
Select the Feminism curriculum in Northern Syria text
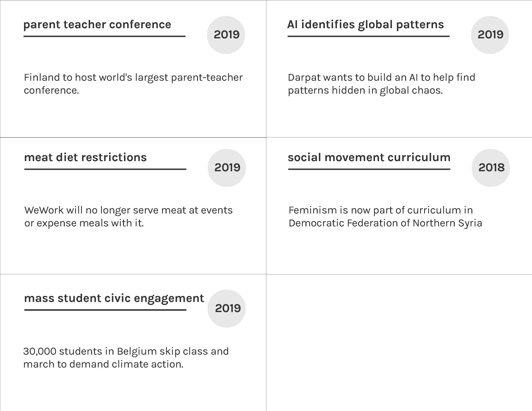click(x=385, y=217)
